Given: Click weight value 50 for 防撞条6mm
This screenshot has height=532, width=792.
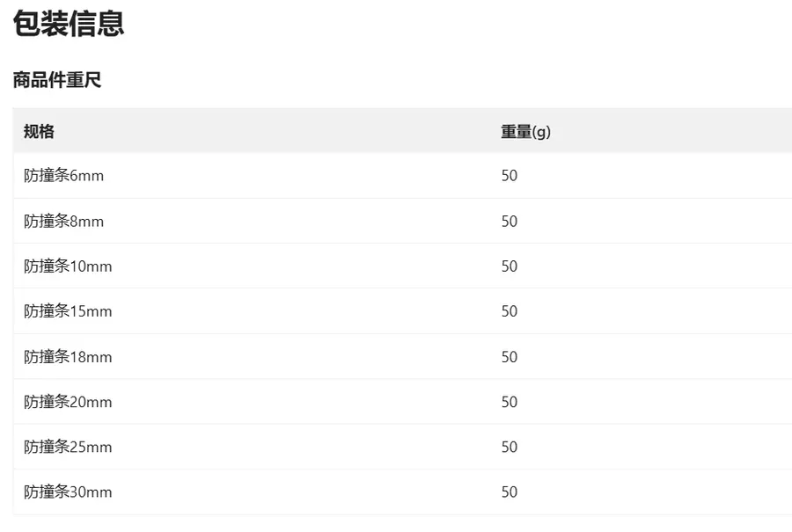Looking at the screenshot, I should (x=510, y=176).
